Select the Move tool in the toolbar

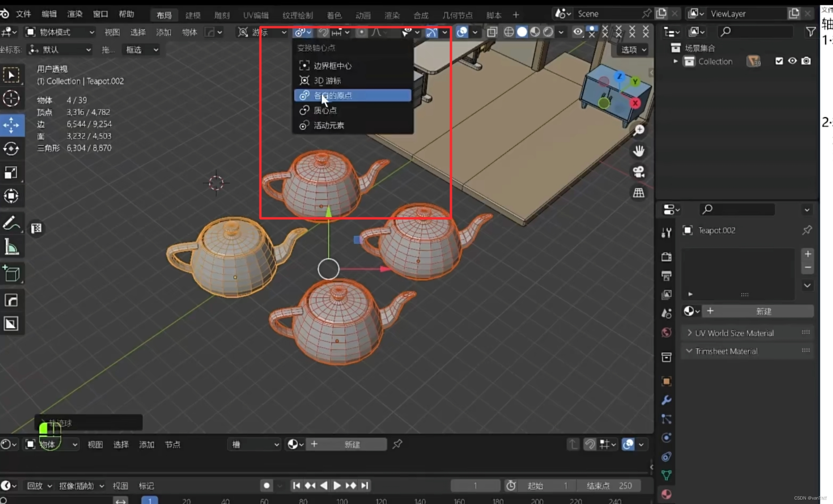coord(11,125)
